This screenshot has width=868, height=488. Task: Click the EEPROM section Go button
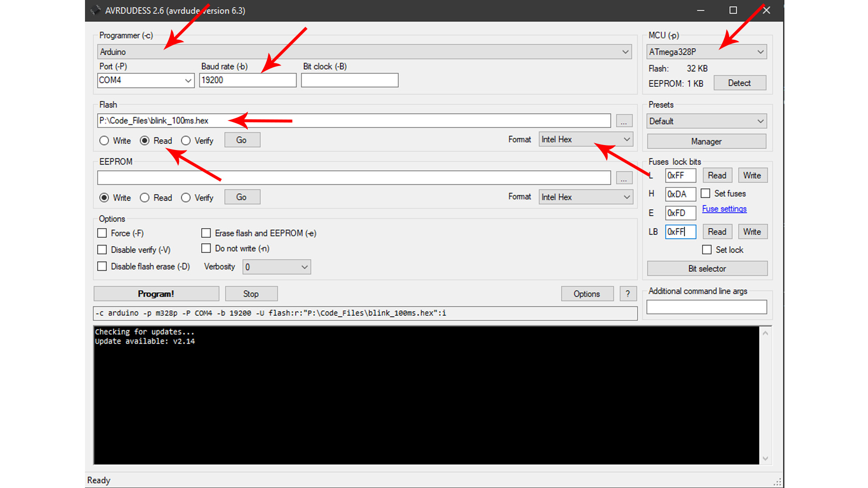[x=242, y=197]
